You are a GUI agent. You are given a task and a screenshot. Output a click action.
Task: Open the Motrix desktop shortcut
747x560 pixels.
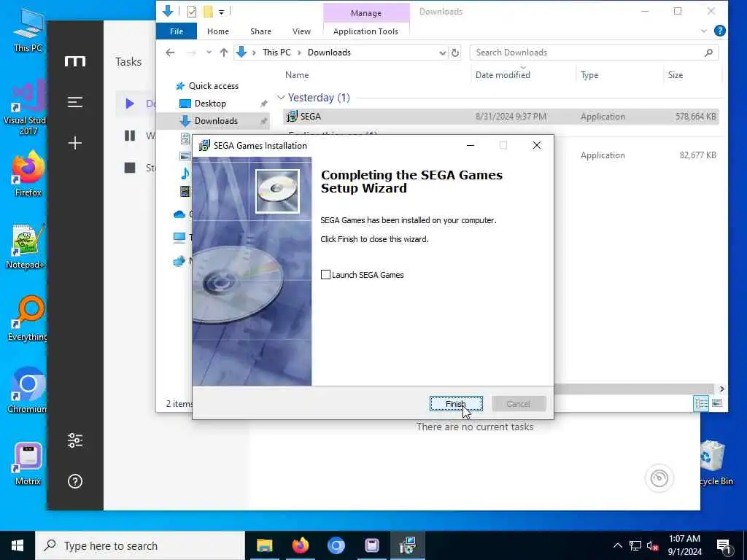tap(28, 464)
